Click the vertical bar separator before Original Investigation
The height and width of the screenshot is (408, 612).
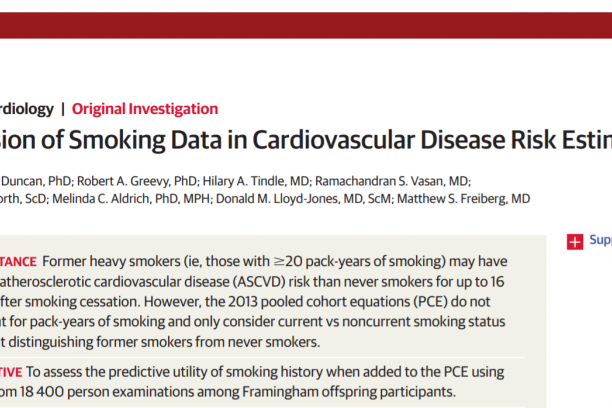pos(63,109)
